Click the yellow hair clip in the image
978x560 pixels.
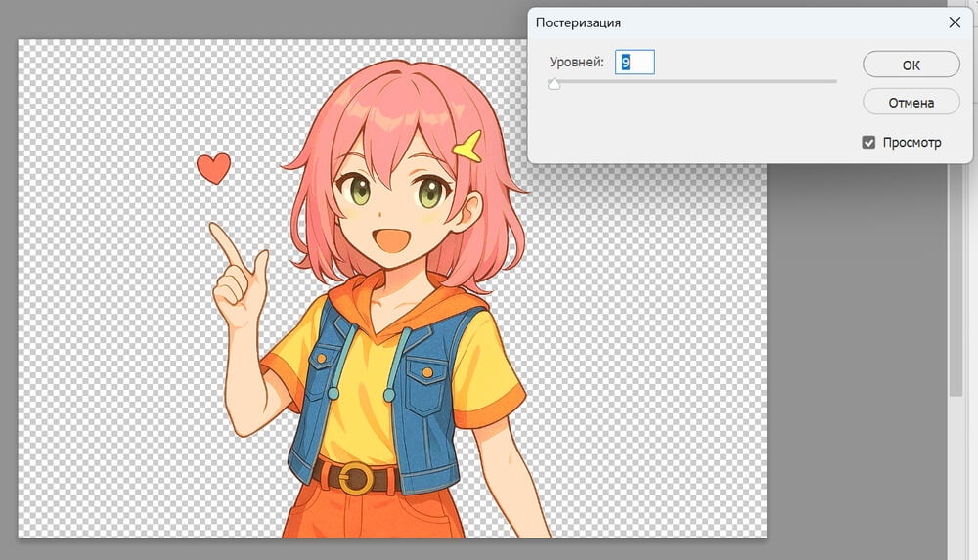point(467,146)
